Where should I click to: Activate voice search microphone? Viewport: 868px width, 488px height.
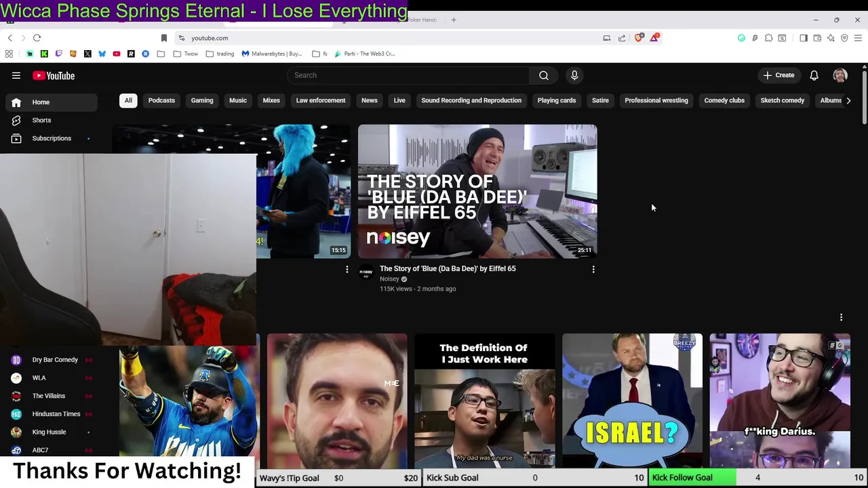(574, 75)
